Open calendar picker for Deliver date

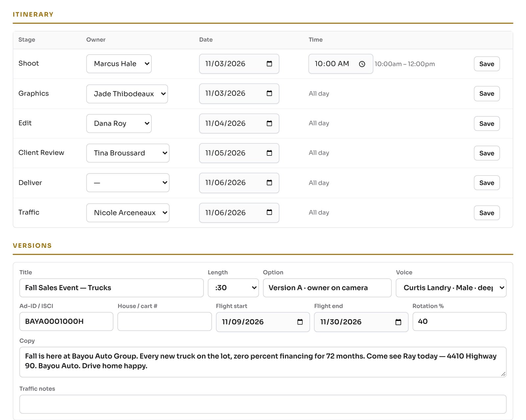click(269, 182)
